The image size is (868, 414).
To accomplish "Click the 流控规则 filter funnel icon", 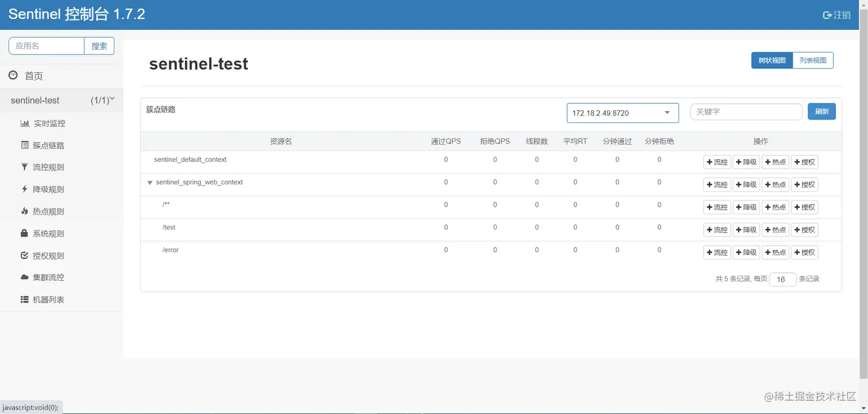I will point(24,167).
